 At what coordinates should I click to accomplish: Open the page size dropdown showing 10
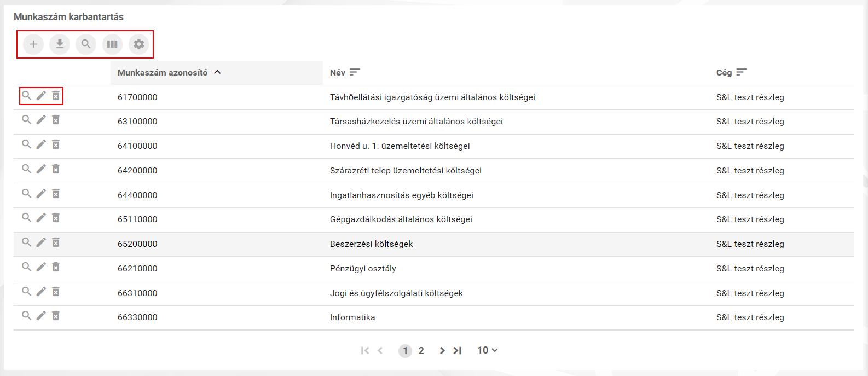(487, 350)
